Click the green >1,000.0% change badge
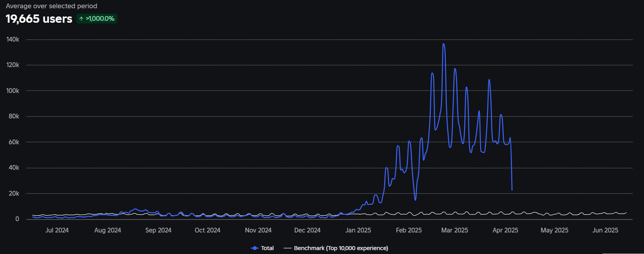 (97, 18)
